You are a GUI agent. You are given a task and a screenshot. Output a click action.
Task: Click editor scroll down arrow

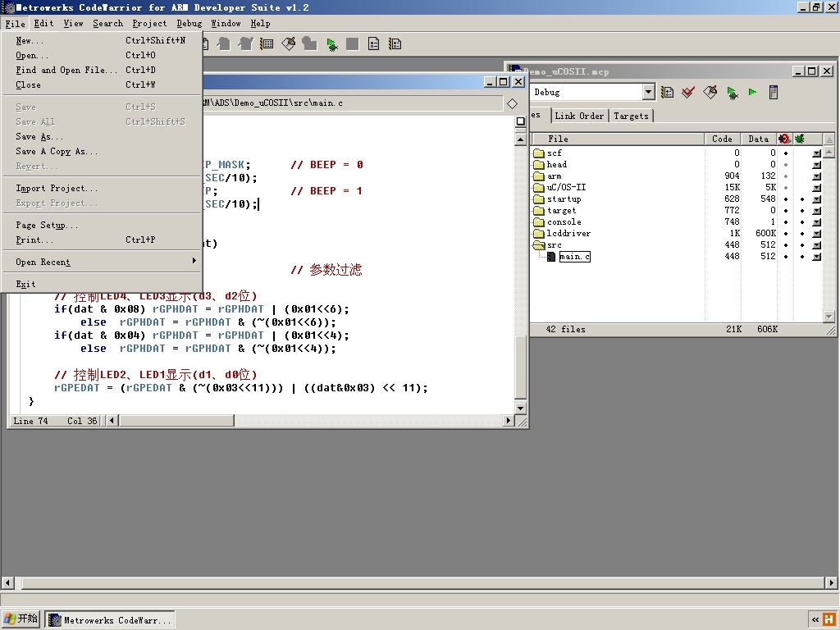point(520,409)
